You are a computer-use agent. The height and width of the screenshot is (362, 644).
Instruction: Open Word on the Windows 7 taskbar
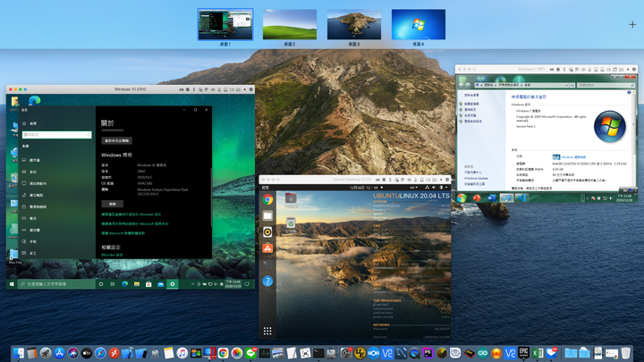[x=492, y=198]
